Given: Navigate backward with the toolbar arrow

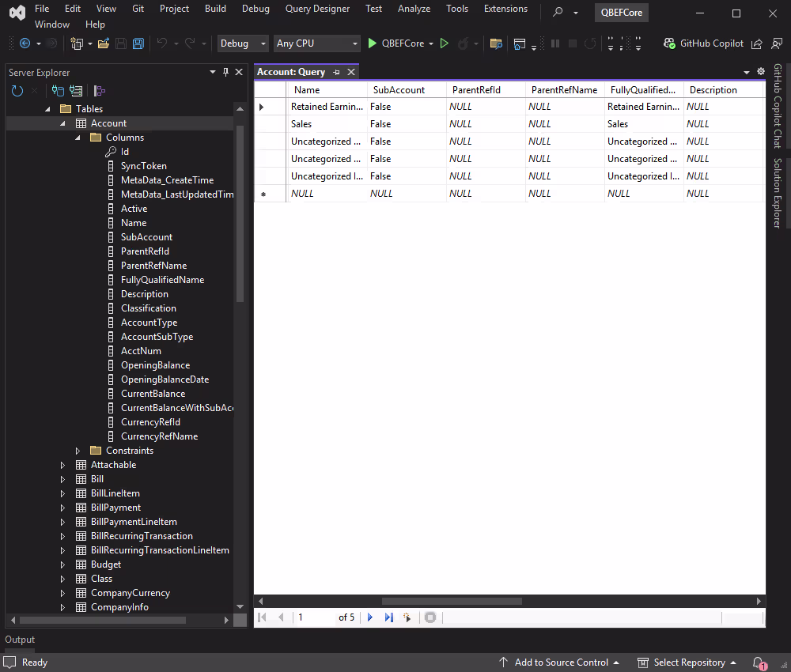Looking at the screenshot, I should 25,43.
